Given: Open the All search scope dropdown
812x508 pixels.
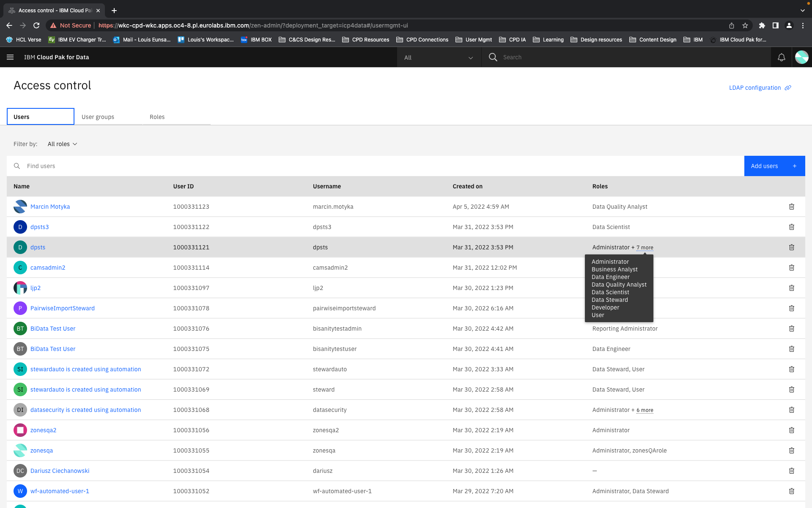Looking at the screenshot, I should (439, 58).
